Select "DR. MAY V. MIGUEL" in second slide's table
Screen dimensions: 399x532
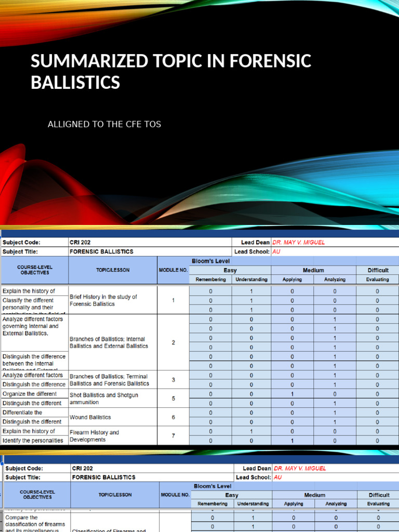tap(299, 242)
